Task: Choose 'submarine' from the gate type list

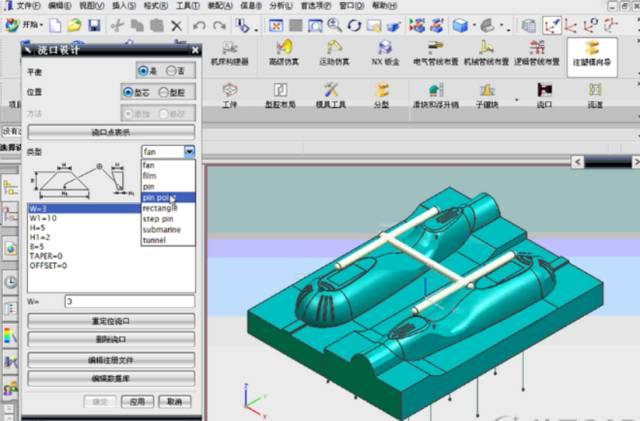Action: point(162,226)
